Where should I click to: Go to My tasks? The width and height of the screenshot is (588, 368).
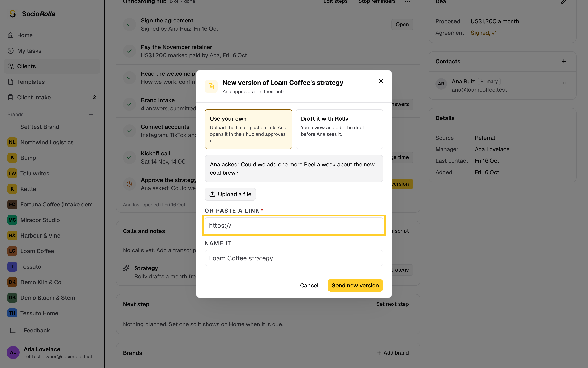[x=52, y=51]
